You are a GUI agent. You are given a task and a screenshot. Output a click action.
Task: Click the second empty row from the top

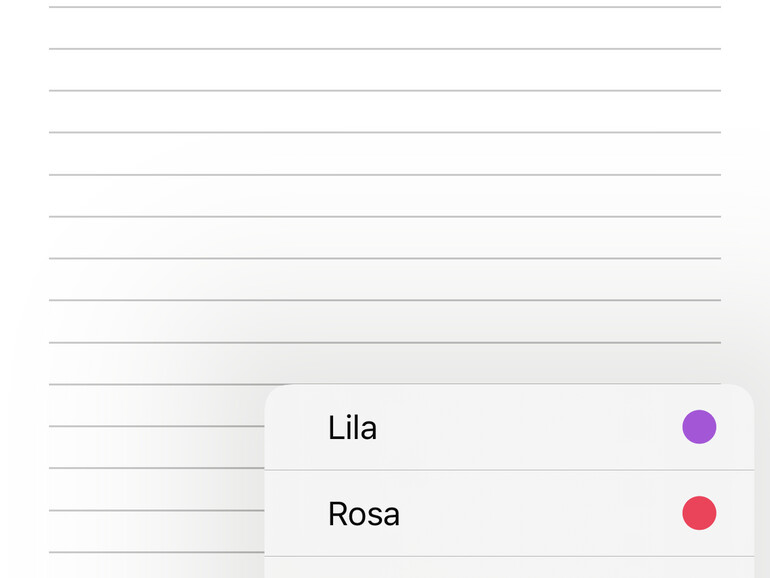(x=385, y=70)
